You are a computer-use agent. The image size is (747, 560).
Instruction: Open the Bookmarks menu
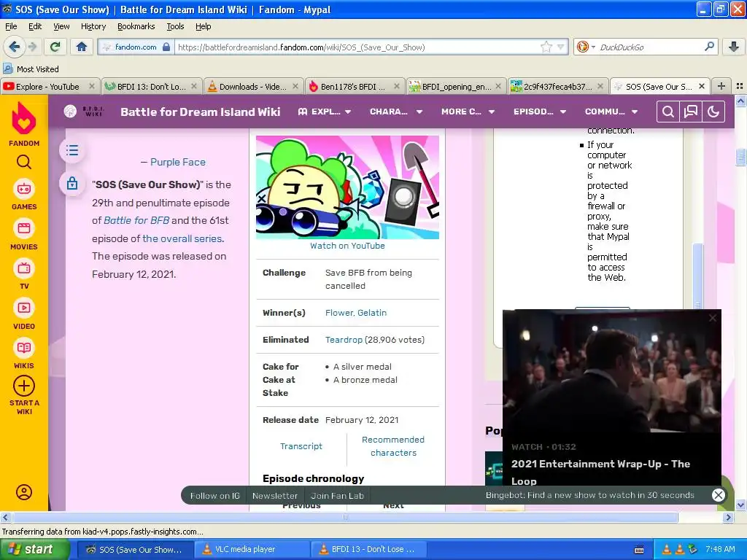[136, 26]
